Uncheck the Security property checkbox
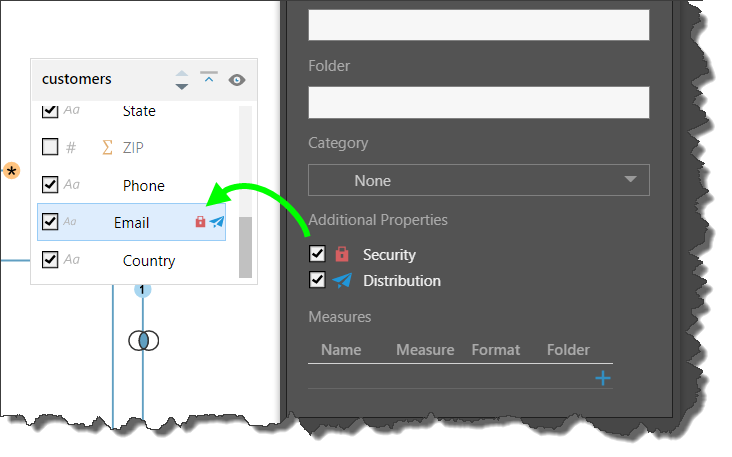The width and height of the screenshot is (732, 457). [318, 254]
